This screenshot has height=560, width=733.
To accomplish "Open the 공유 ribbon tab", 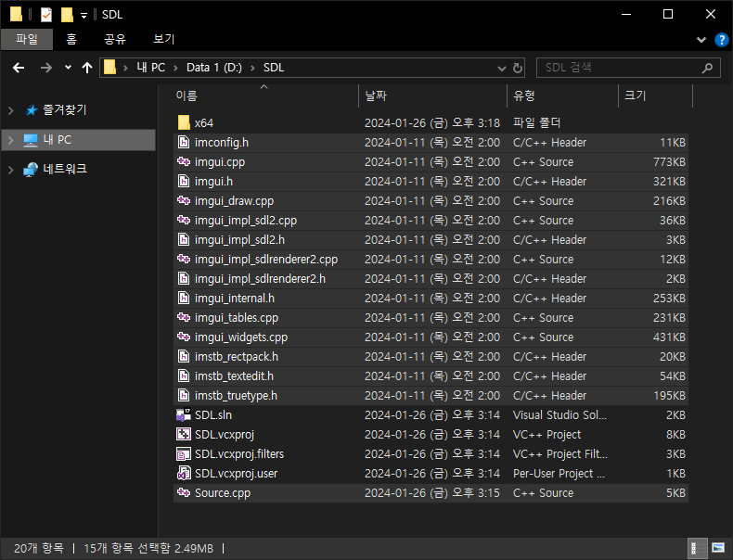I will pyautogui.click(x=115, y=39).
